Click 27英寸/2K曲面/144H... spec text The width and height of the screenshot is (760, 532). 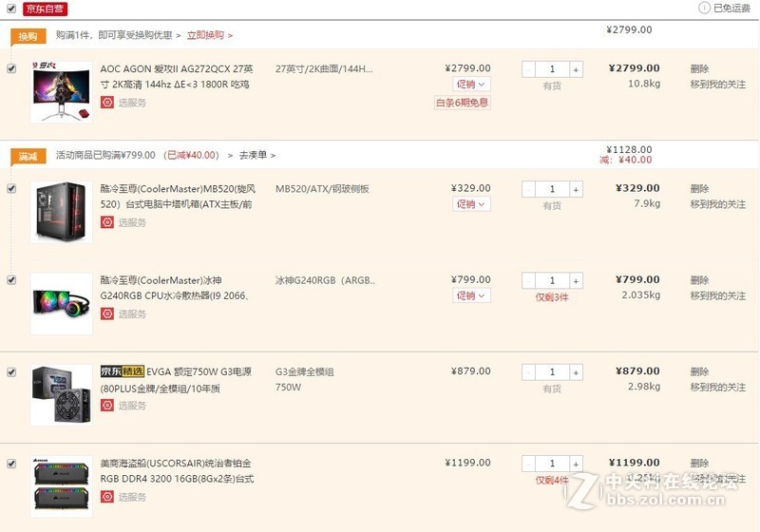pyautogui.click(x=324, y=68)
